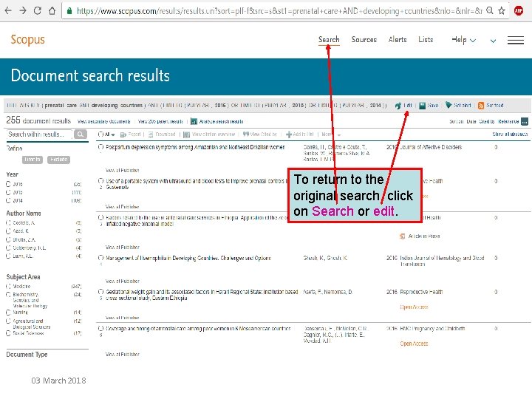
Task: Click the browser address bar URL
Action: [279, 11]
